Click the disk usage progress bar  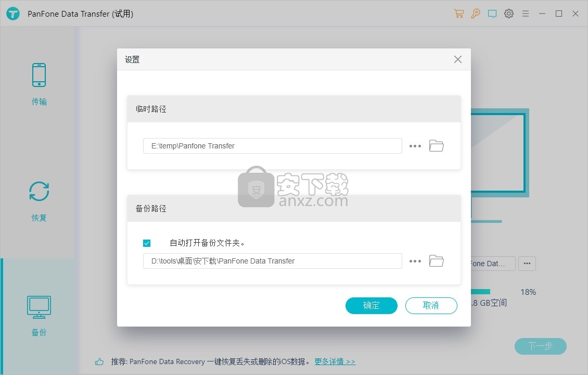point(480,292)
